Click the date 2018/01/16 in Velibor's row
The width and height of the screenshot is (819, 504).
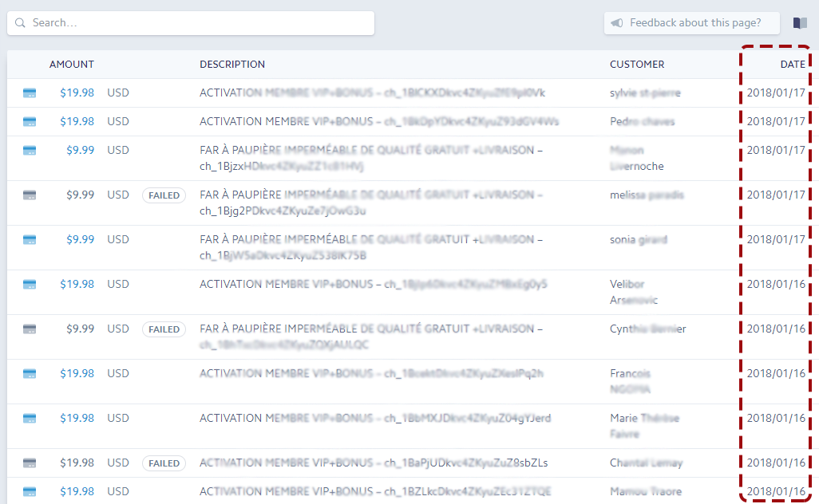[x=776, y=285]
